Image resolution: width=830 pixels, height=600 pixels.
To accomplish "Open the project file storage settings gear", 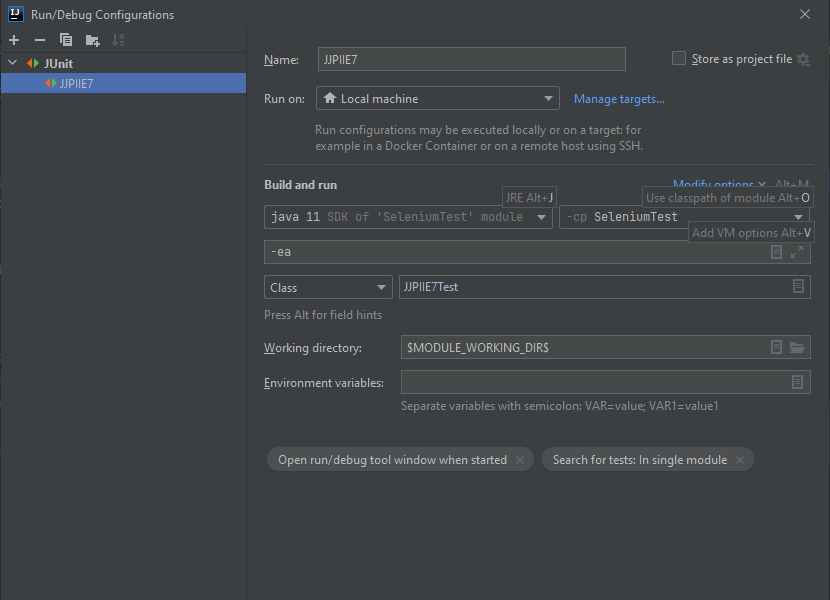I will point(804,59).
